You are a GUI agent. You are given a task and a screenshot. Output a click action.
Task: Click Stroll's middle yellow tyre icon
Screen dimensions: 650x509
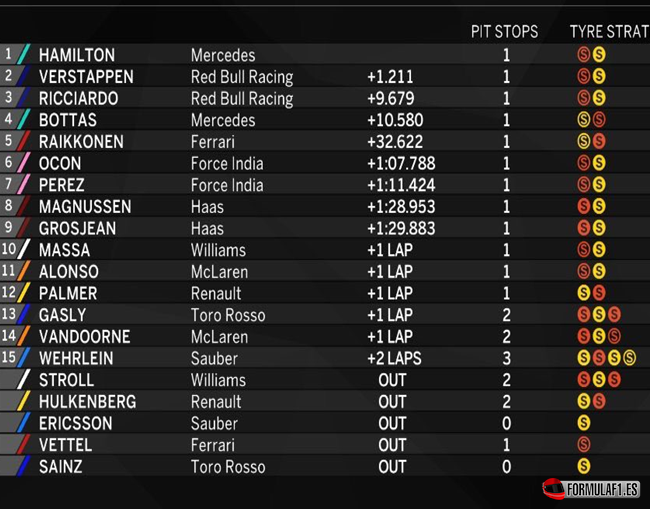pos(599,380)
